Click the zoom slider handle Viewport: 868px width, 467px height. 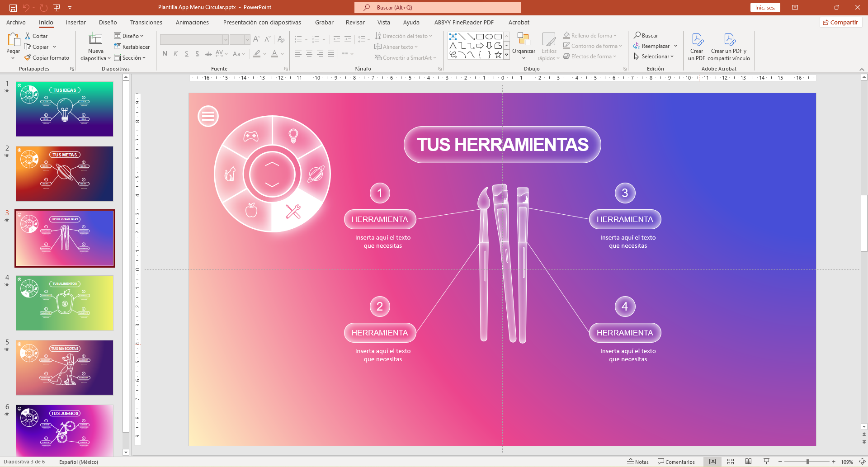tap(807, 462)
